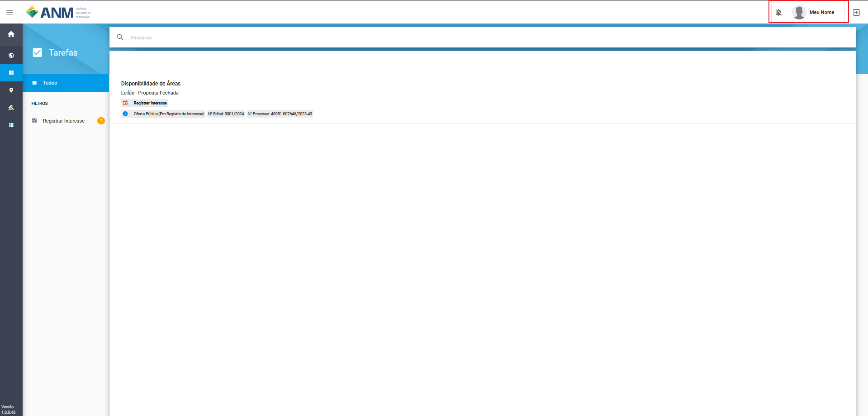Click the blue info icon next to Oferta Pública
This screenshot has width=868, height=416.
pyautogui.click(x=125, y=114)
